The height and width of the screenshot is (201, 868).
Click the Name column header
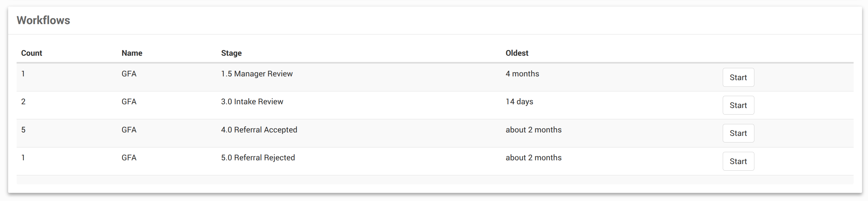click(x=132, y=53)
